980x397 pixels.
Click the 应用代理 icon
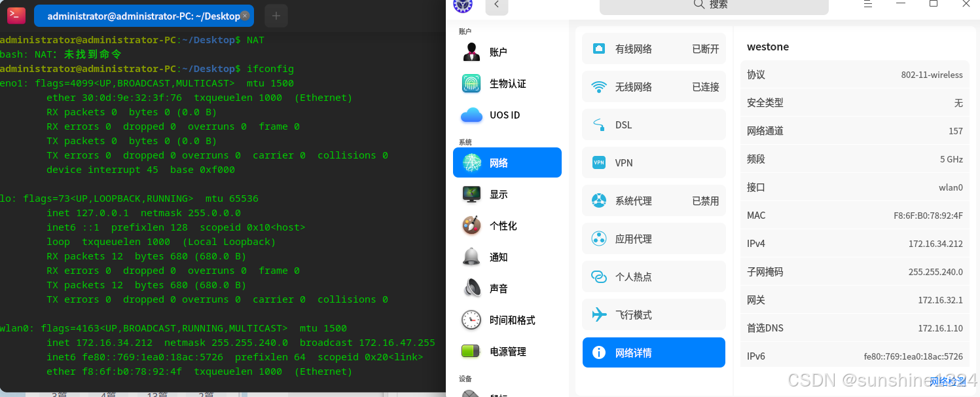click(599, 238)
